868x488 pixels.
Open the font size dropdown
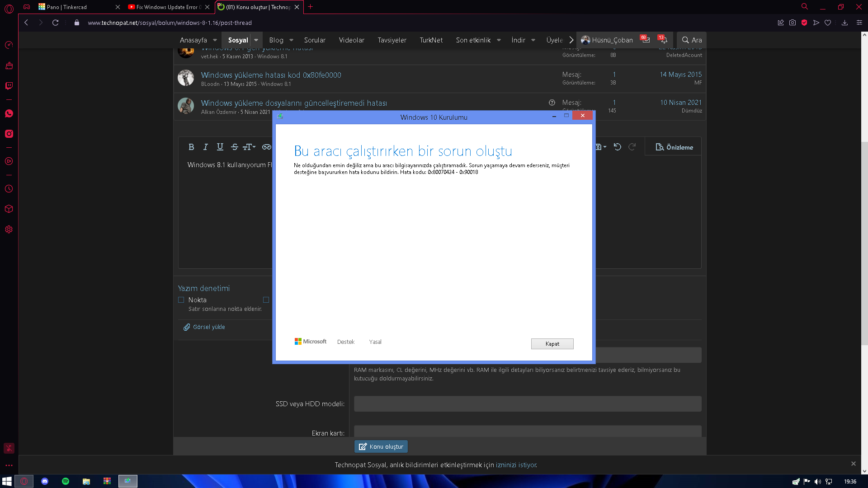[249, 147]
